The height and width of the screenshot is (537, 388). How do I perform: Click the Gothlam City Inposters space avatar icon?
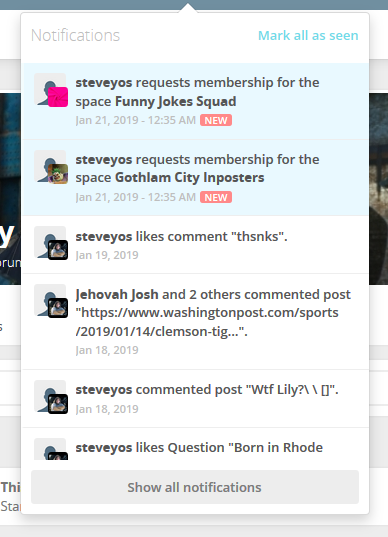click(x=58, y=174)
